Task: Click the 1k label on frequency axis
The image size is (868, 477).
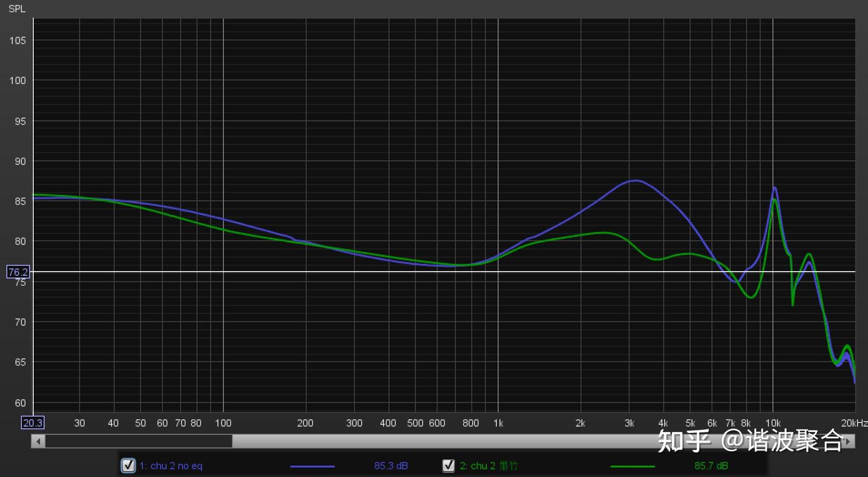Action: click(x=498, y=423)
